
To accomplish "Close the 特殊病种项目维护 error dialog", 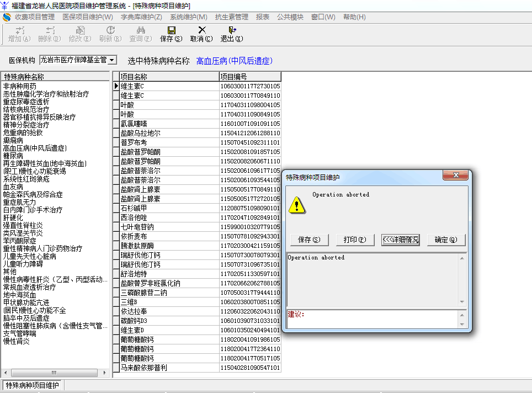I will 456,175.
